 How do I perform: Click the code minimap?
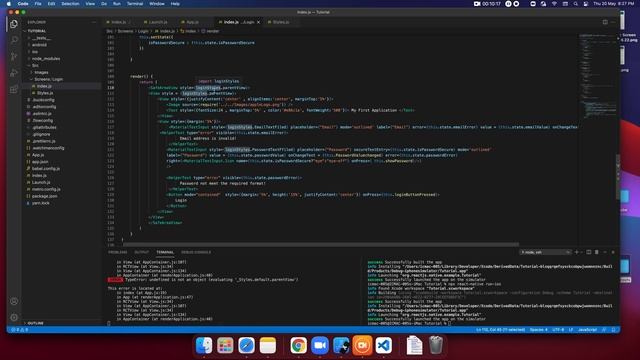point(598,76)
